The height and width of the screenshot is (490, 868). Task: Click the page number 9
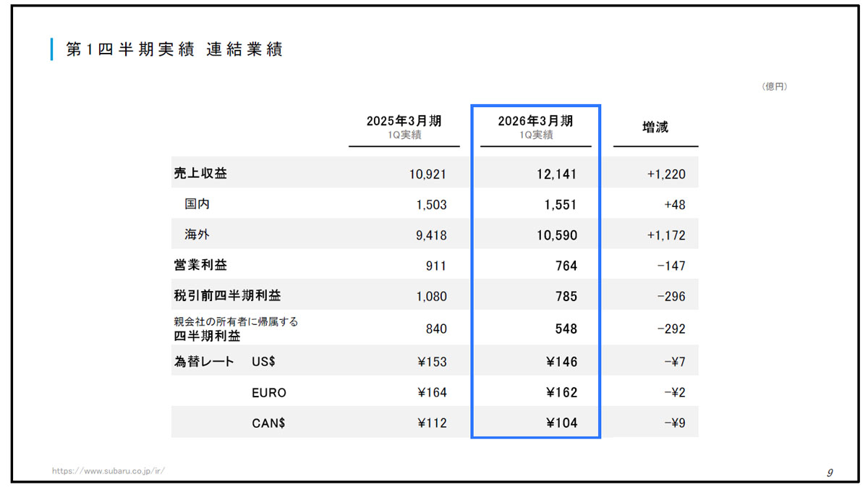[830, 473]
